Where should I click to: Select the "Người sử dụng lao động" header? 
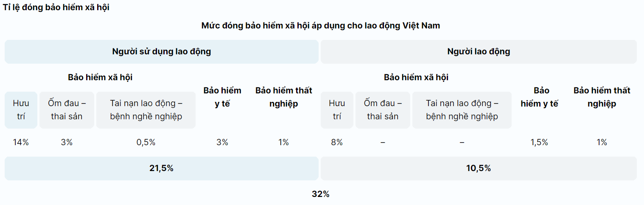(x=161, y=52)
